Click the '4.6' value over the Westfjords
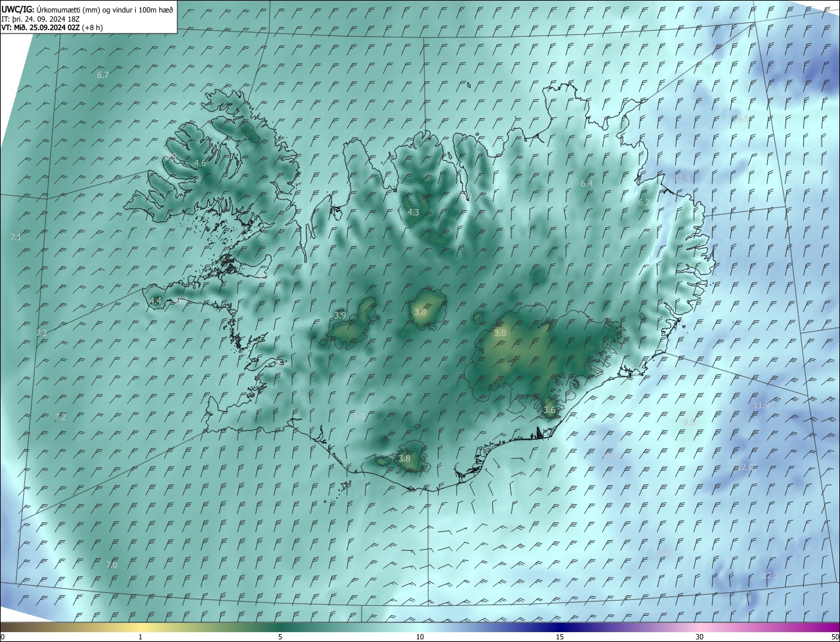This screenshot has width=840, height=642. click(200, 163)
